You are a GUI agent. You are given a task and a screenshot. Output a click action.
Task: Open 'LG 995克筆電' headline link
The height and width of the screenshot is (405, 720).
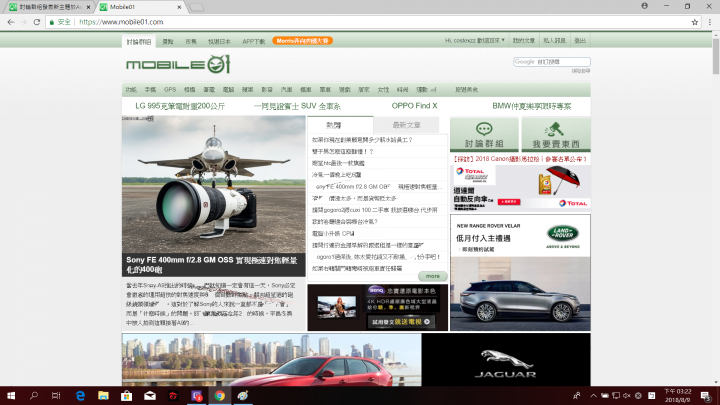180,106
